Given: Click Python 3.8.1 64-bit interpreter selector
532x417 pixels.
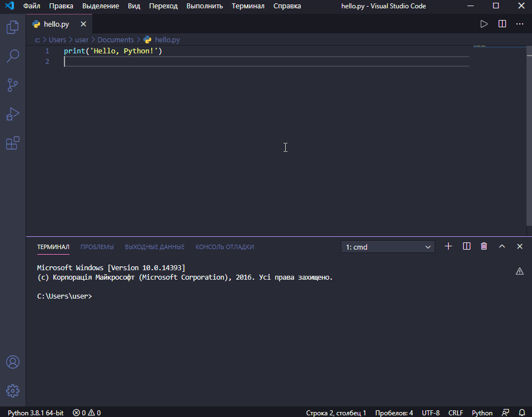Looking at the screenshot, I should coord(36,413).
